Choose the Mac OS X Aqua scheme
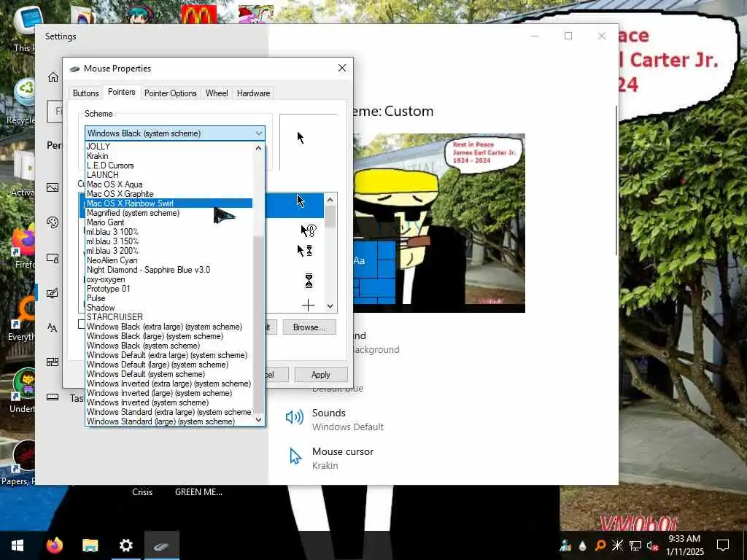This screenshot has width=747, height=560. tap(169, 184)
